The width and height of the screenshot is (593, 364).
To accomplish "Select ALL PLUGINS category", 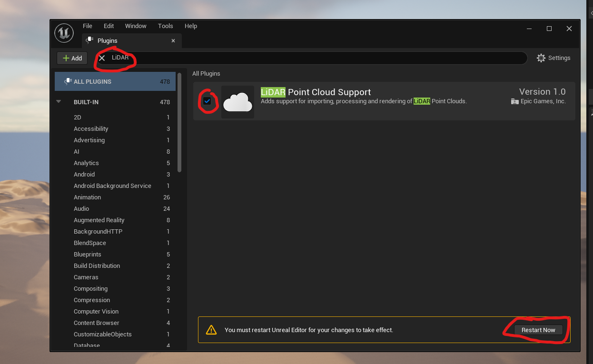I will [115, 81].
